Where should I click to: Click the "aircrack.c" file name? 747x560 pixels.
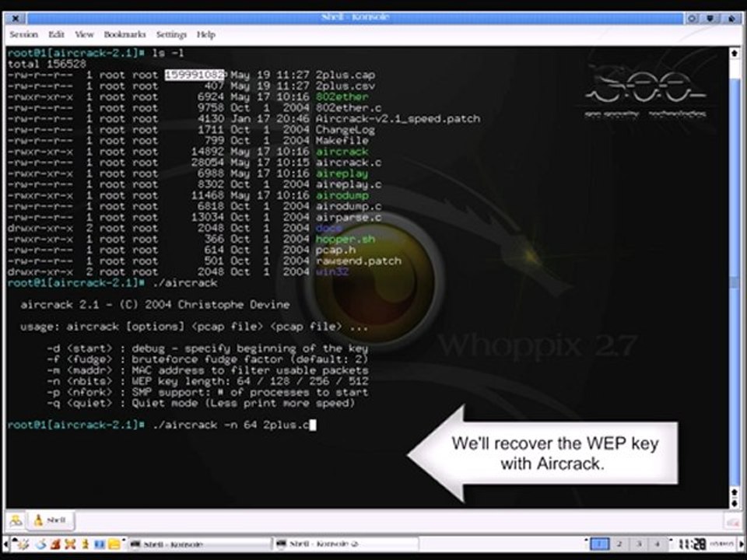click(349, 163)
